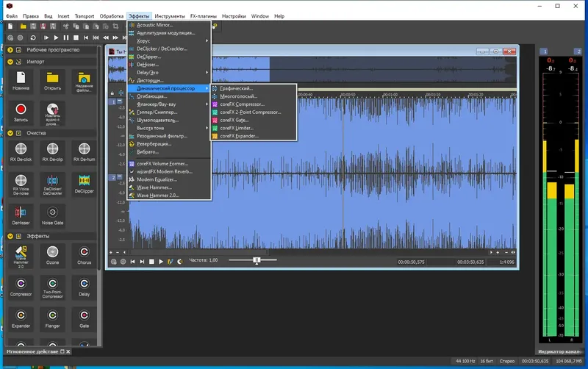Viewport: 588px width, 369px height.
Task: Collapse the Импорт section
Action: [x=10, y=62]
